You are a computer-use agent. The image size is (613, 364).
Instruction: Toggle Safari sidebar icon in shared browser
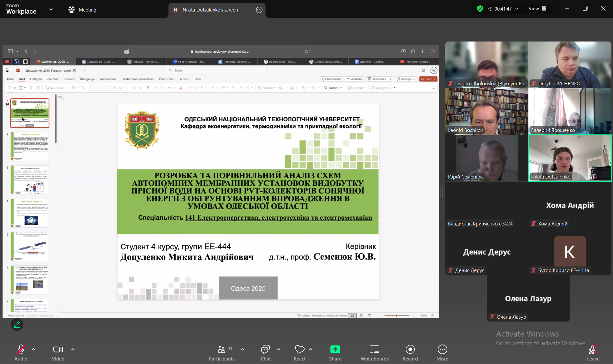pos(10,51)
